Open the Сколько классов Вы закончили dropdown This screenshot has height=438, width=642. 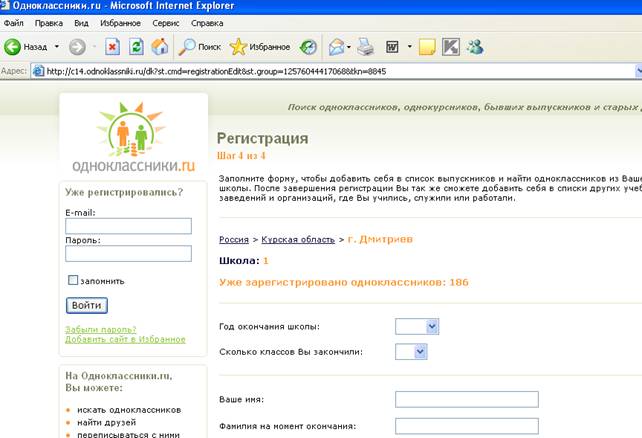(x=419, y=351)
